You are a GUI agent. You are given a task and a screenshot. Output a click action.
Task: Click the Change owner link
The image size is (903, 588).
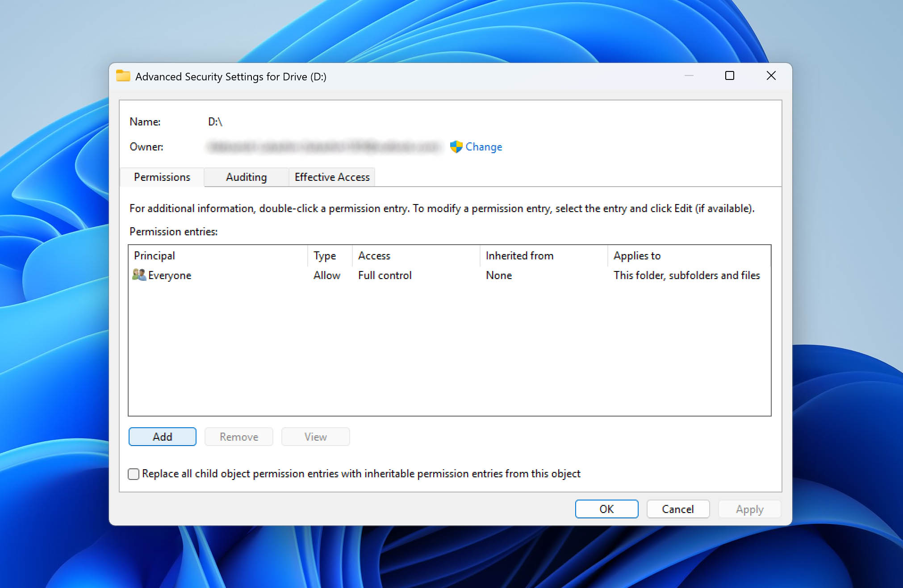[484, 147]
